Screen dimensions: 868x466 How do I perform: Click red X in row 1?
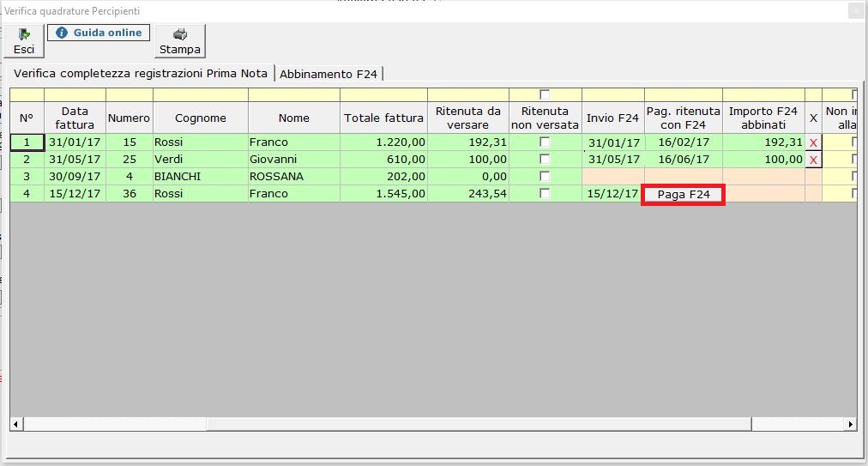coord(813,142)
